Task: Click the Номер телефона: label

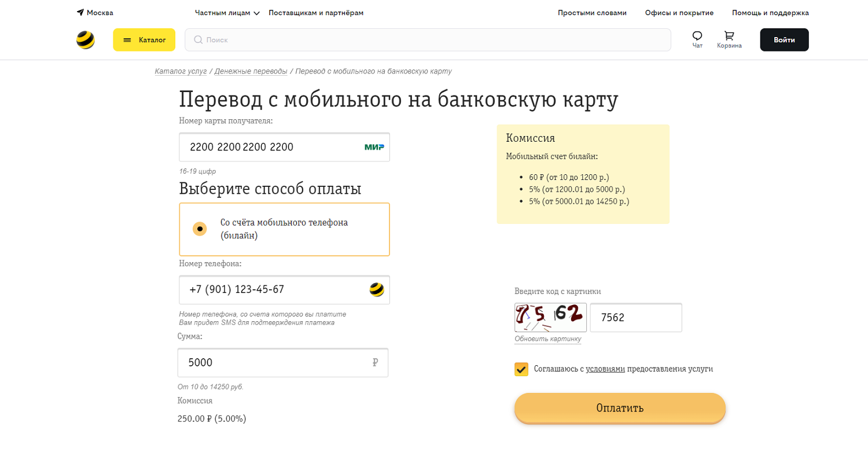Action: click(x=210, y=263)
